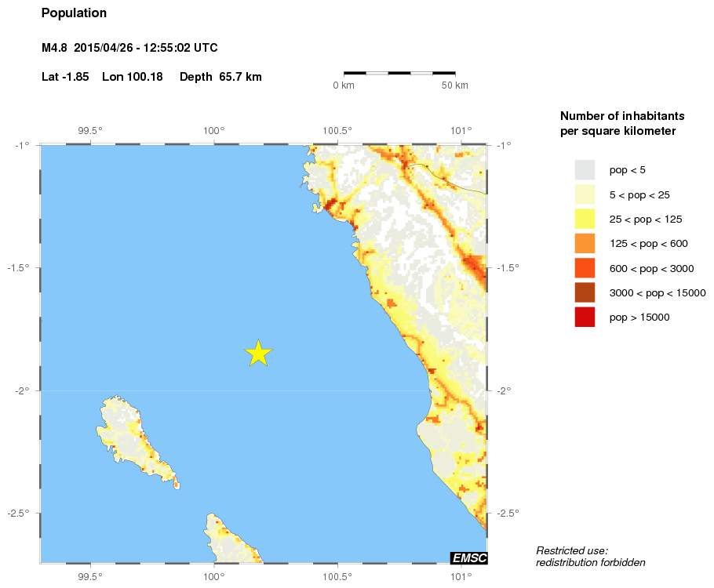Viewport: 714px width, 588px height.
Task: Click the '0 km' scale bar label
Action: pos(344,85)
